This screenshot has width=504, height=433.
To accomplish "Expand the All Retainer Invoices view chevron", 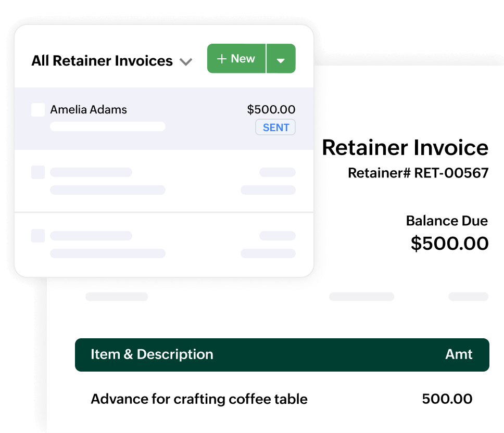I will [x=186, y=62].
